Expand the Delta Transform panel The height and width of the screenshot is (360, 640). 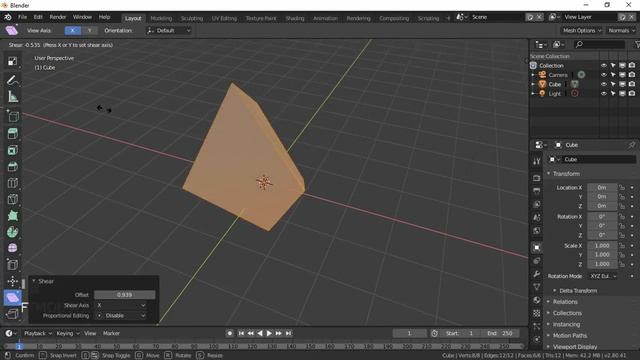(x=578, y=291)
